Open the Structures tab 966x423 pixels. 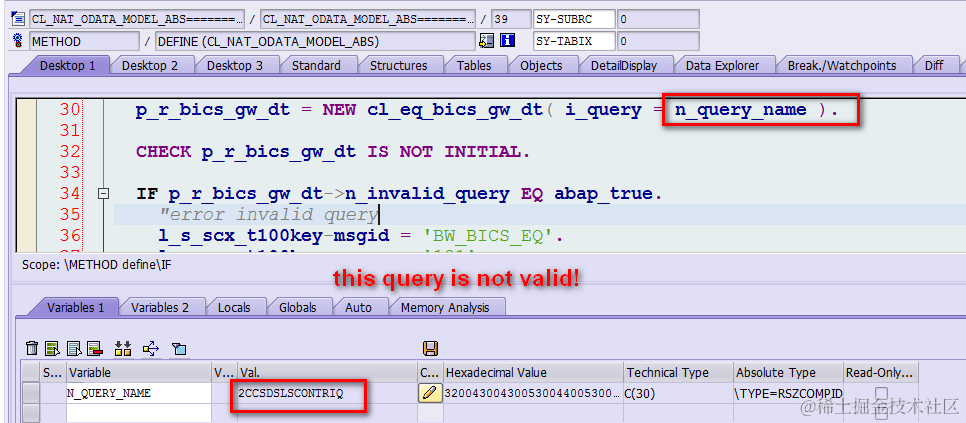click(x=399, y=65)
